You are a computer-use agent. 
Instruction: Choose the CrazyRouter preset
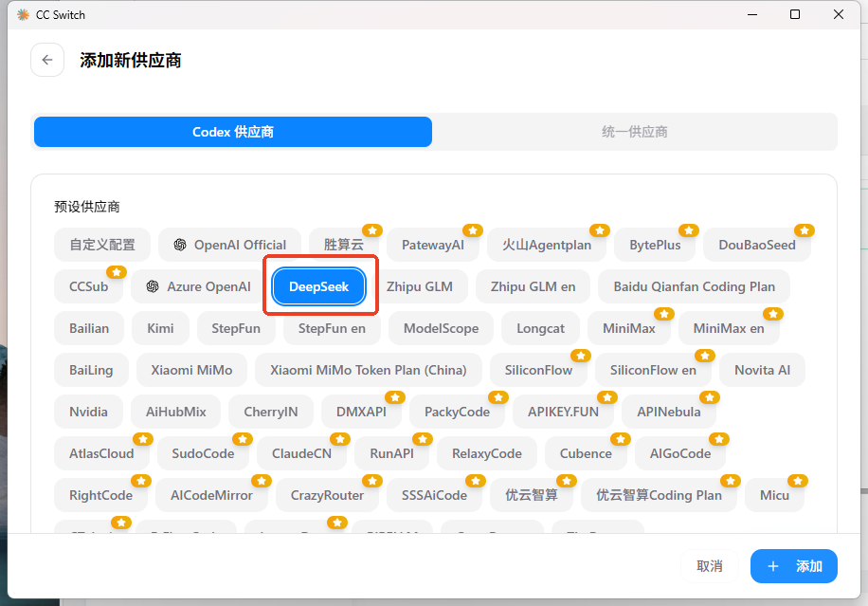pos(327,495)
